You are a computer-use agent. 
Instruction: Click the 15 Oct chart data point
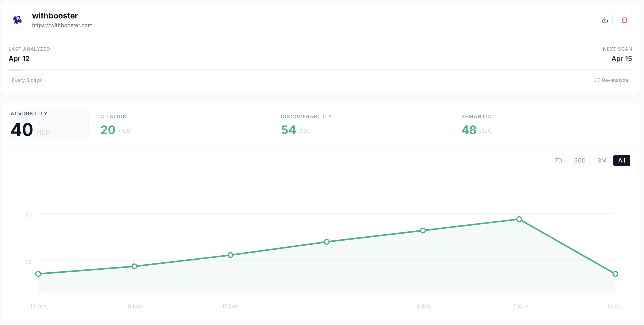(x=38, y=274)
